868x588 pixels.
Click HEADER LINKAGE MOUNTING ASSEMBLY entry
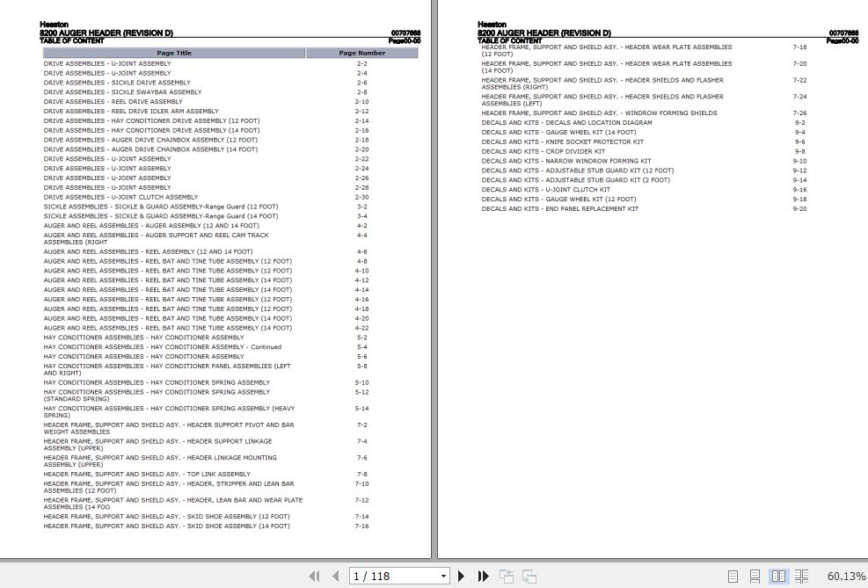160,461
